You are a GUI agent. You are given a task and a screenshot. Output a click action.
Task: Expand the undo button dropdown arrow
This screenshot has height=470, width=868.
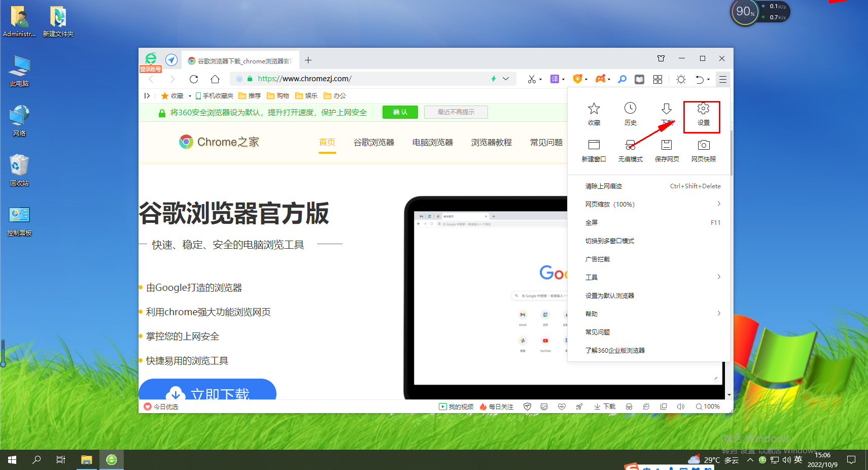pyautogui.click(x=708, y=80)
